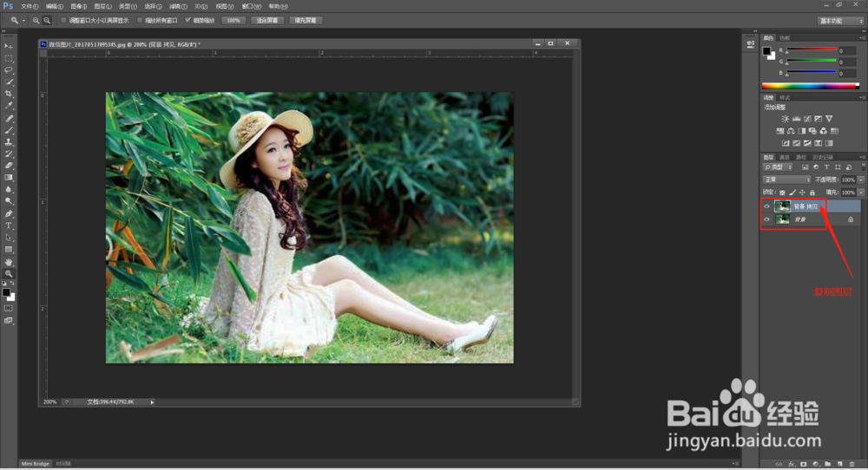Check zoom all windows checkbox

pyautogui.click(x=140, y=21)
